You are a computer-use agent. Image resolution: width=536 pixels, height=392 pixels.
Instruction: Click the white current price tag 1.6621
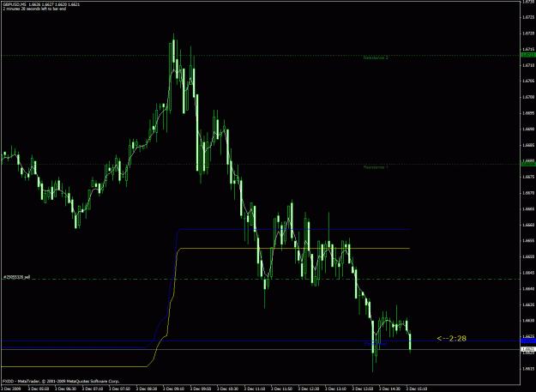point(528,349)
